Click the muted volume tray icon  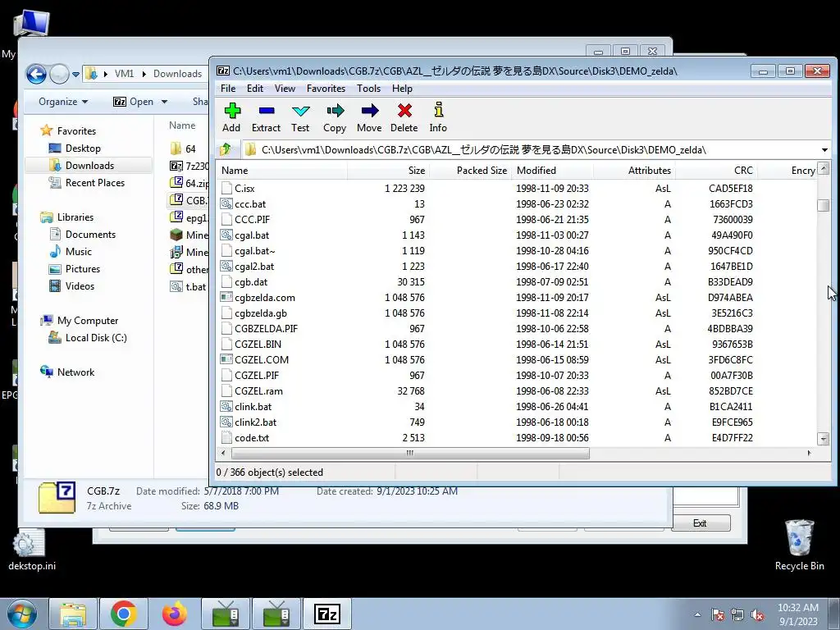(757, 615)
